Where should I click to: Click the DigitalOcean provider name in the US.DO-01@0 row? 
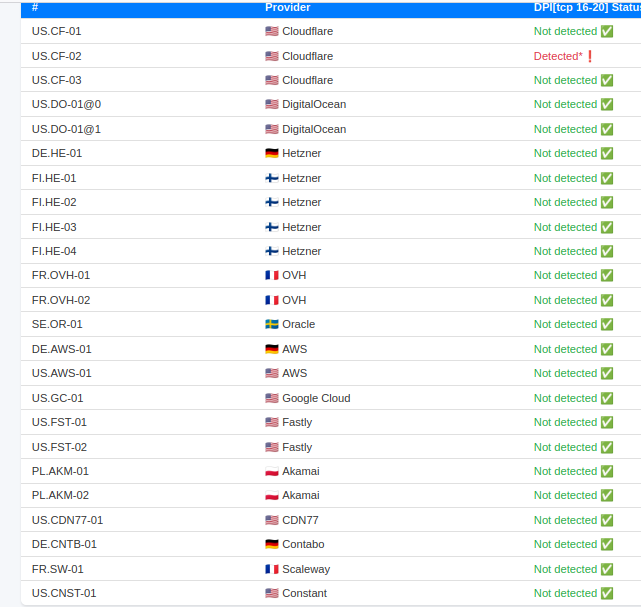(x=314, y=105)
